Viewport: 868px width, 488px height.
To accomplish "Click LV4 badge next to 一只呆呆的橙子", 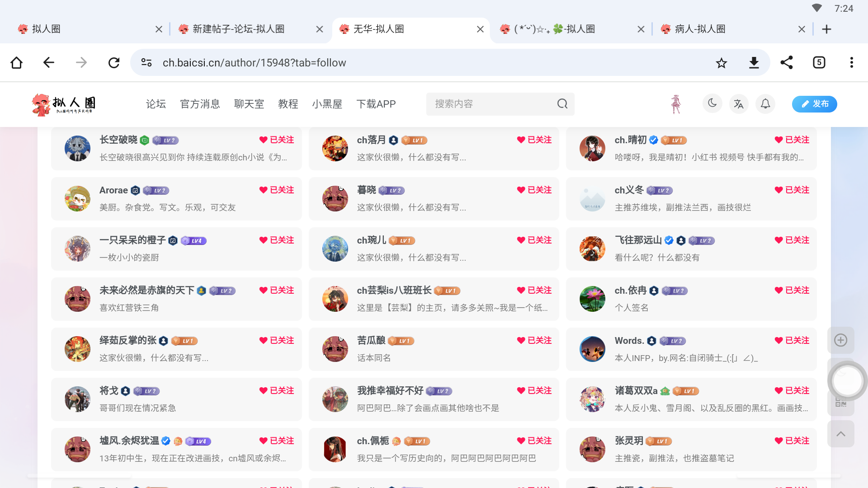I will (x=194, y=241).
